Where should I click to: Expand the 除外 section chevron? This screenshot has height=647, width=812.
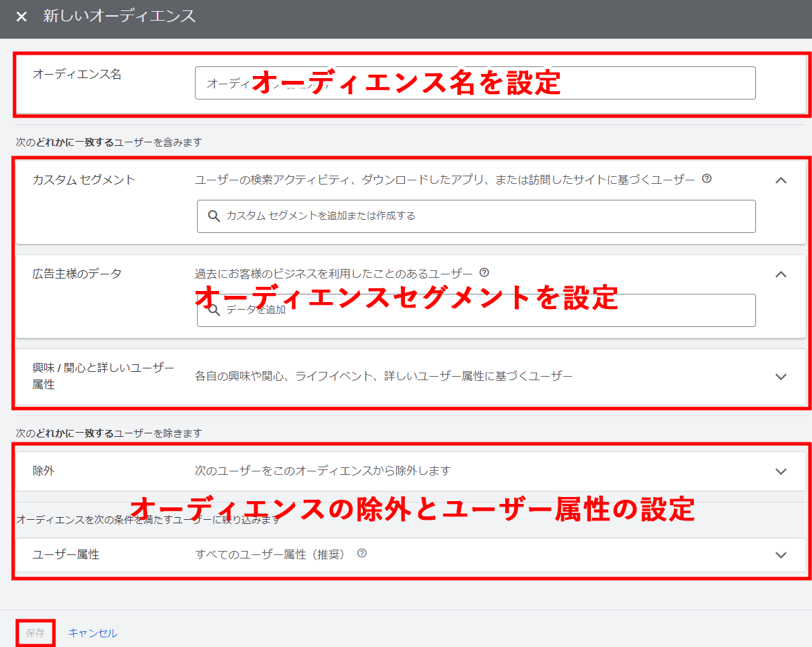tap(781, 471)
